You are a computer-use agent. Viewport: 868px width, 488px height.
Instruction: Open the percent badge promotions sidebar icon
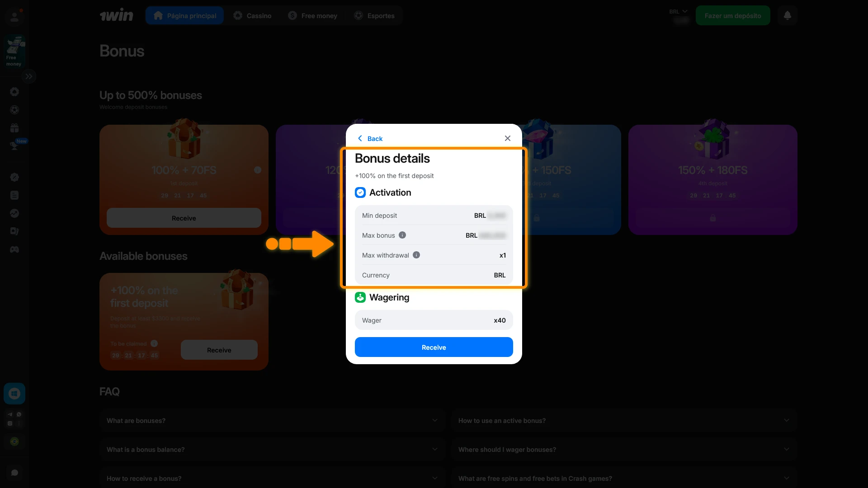[x=14, y=177]
